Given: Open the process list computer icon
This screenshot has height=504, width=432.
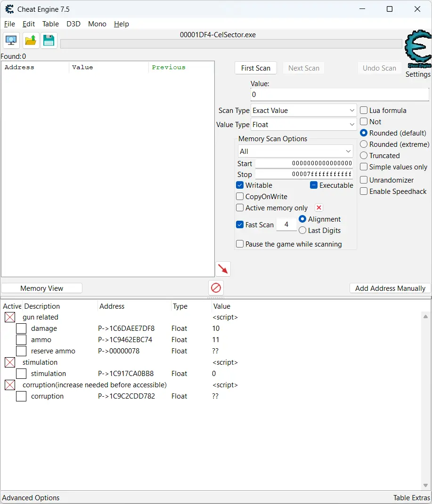Looking at the screenshot, I should click(x=11, y=40).
